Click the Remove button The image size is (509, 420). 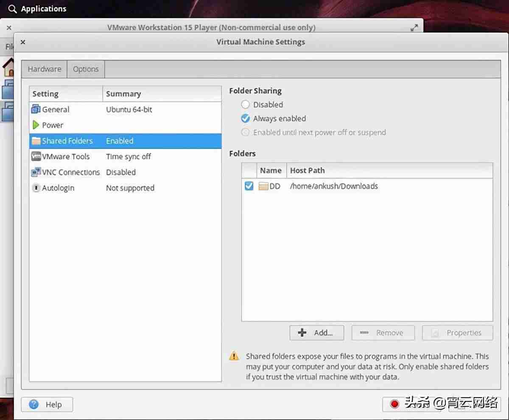click(383, 333)
